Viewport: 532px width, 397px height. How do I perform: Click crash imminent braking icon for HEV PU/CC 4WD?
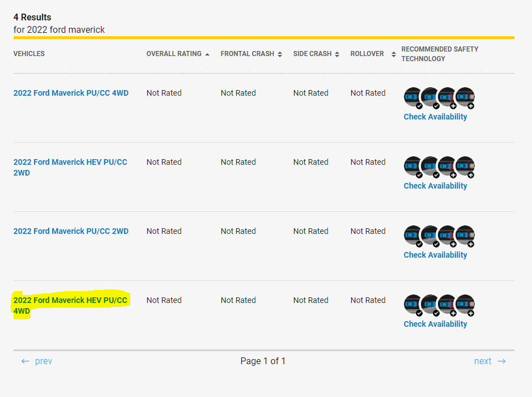pyautogui.click(x=447, y=305)
